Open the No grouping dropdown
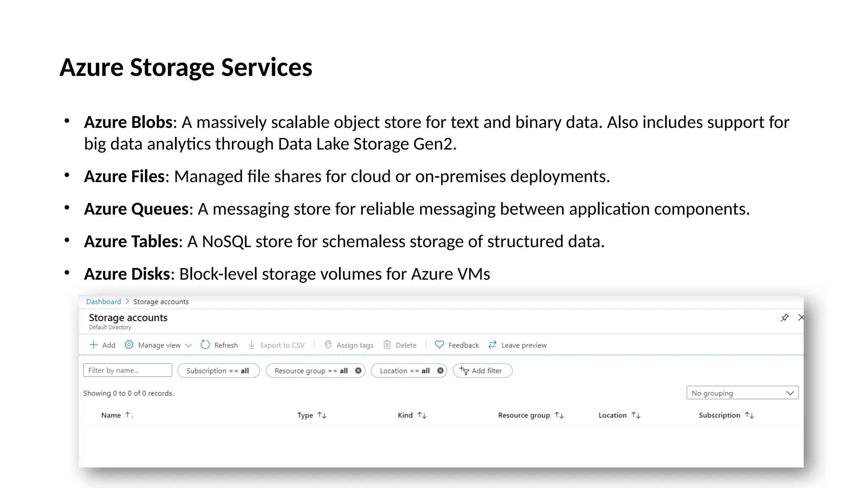 point(743,393)
